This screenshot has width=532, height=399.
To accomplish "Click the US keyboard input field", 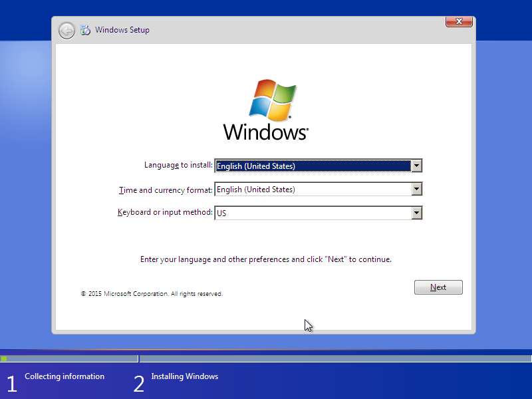I will tap(313, 213).
